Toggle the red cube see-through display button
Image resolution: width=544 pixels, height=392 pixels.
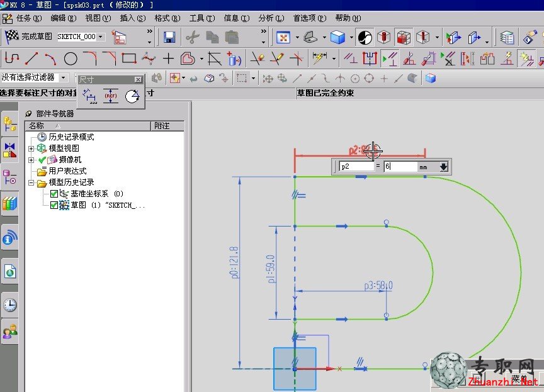coord(404,37)
